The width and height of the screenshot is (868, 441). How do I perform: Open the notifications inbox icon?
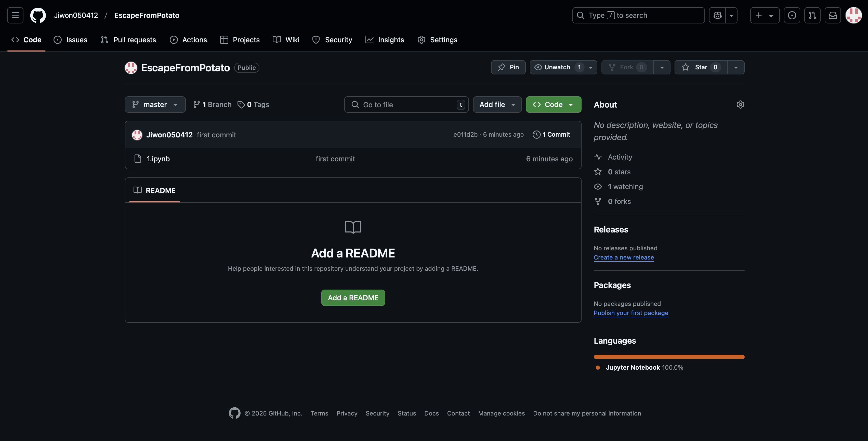pos(833,15)
